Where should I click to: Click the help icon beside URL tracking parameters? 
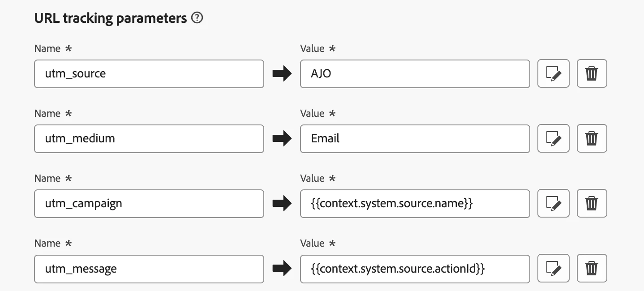(x=197, y=18)
